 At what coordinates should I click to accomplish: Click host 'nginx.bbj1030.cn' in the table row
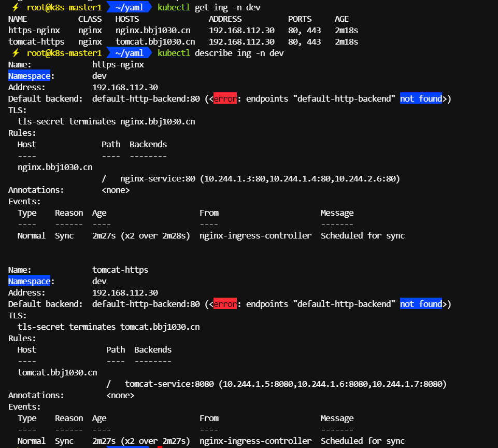click(x=153, y=31)
